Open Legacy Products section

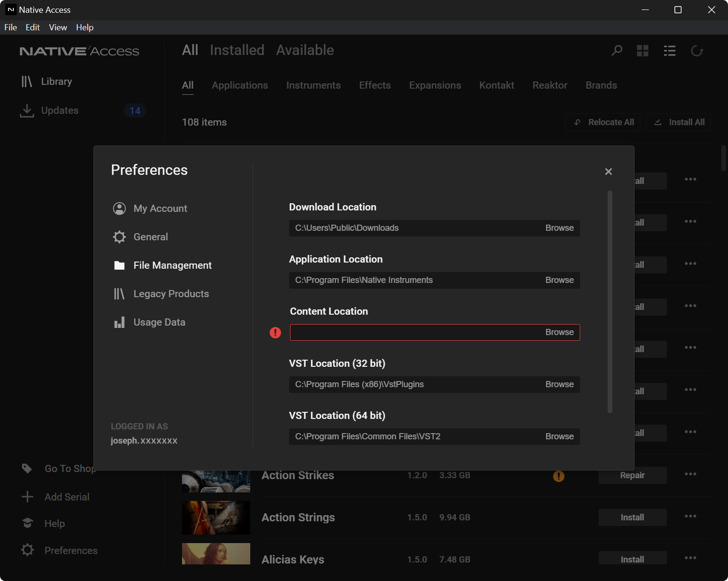click(161, 294)
